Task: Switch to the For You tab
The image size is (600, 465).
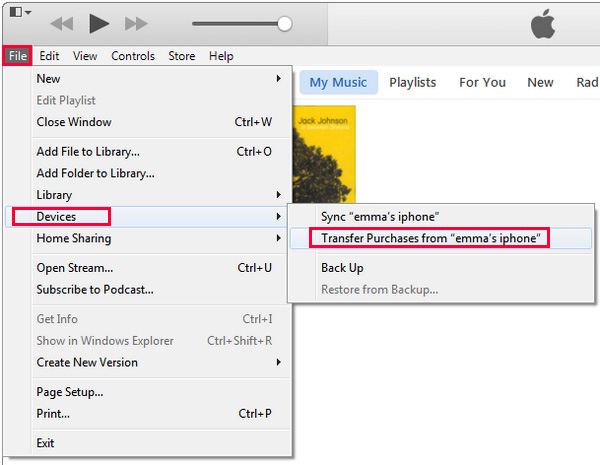Action: point(483,82)
